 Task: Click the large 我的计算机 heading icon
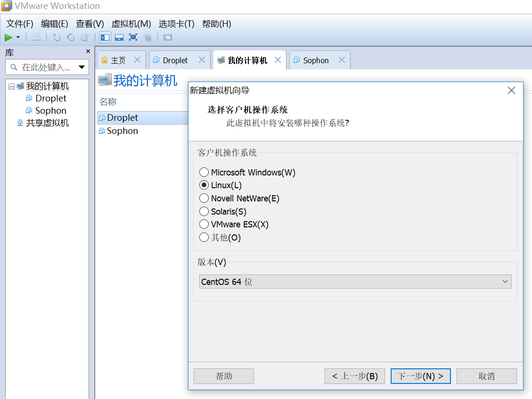tap(105, 80)
